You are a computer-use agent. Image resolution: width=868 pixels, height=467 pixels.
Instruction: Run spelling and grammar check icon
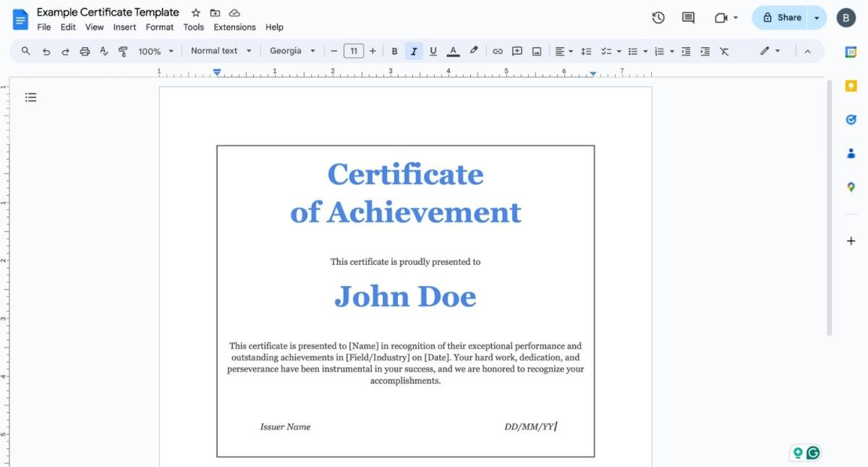point(103,51)
